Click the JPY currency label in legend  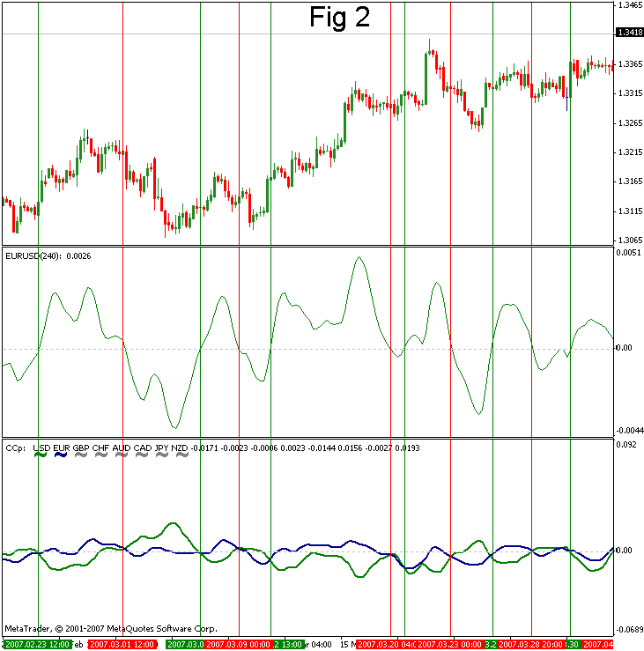pos(161,448)
